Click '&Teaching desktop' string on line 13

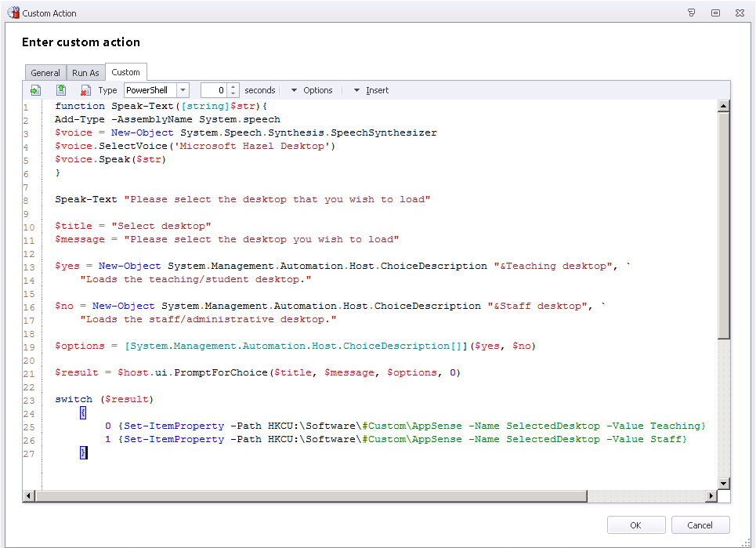point(553,266)
